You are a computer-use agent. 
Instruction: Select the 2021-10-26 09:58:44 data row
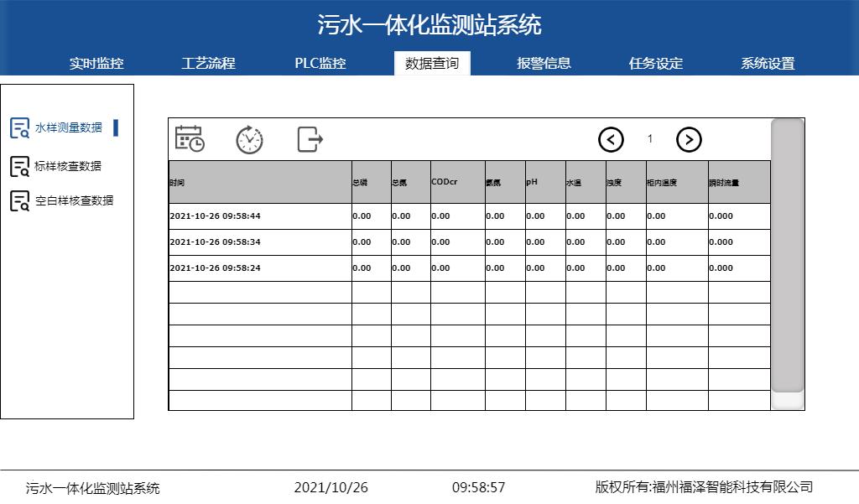tap(260, 216)
